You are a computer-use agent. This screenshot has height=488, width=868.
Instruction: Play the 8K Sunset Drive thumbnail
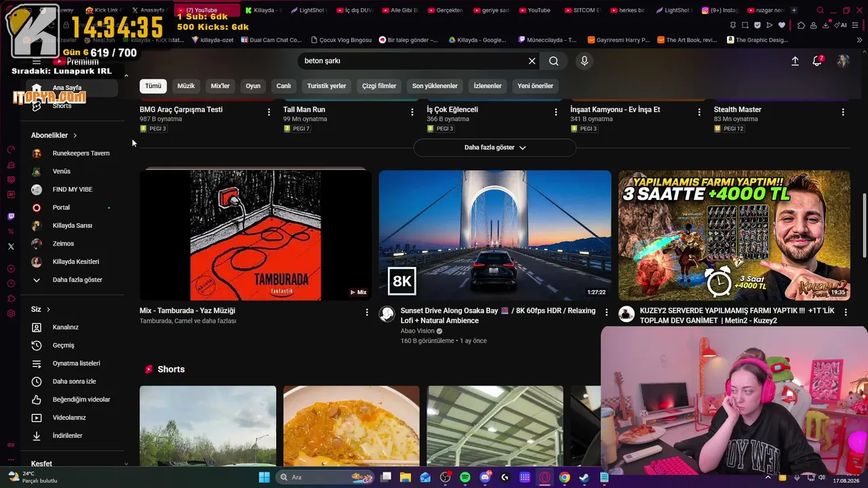(x=495, y=235)
